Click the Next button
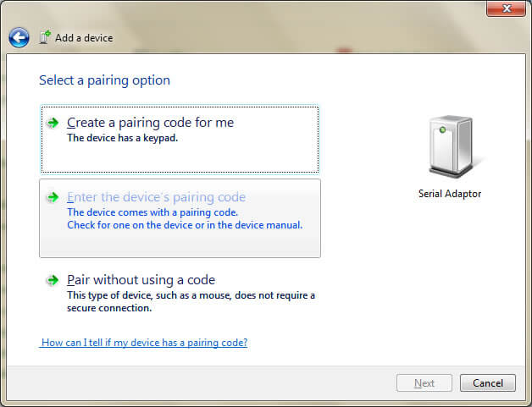Image resolution: width=532 pixels, height=407 pixels. 424,383
